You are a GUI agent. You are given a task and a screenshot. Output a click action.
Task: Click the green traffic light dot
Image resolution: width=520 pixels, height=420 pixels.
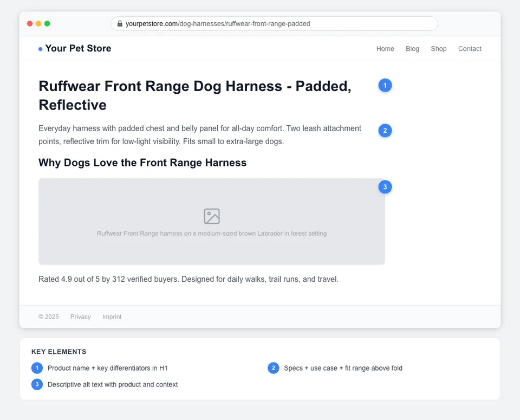[48, 23]
